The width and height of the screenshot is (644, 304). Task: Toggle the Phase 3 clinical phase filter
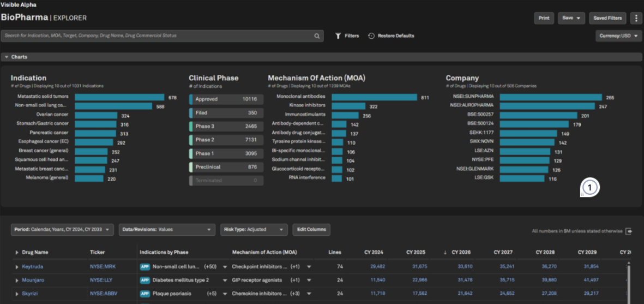click(x=226, y=126)
